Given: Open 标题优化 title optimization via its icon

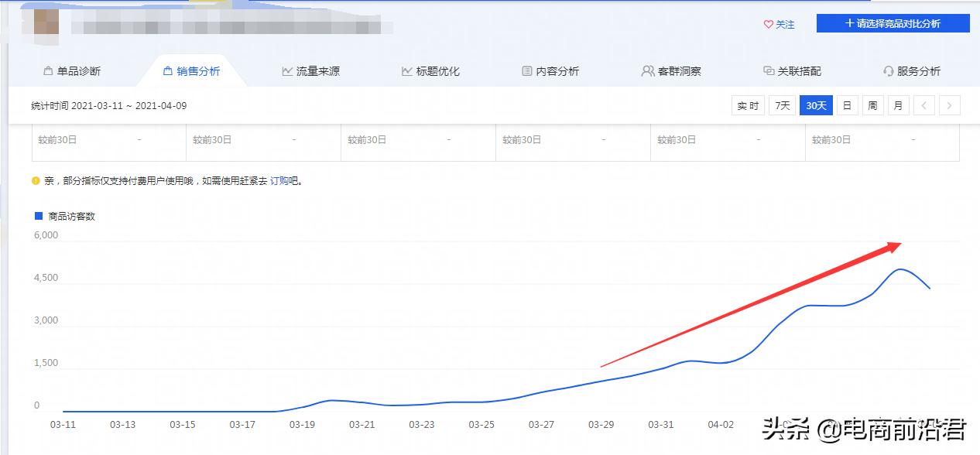Looking at the screenshot, I should point(406,70).
